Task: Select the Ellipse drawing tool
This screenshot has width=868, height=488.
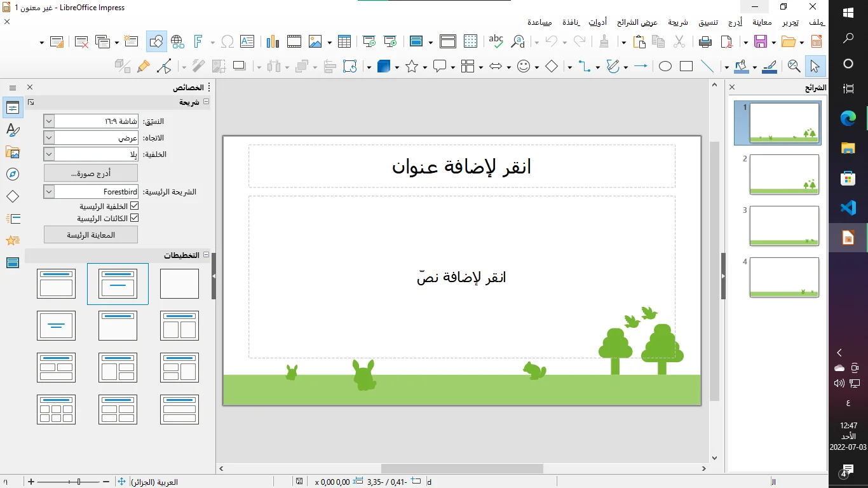Action: 665,66
